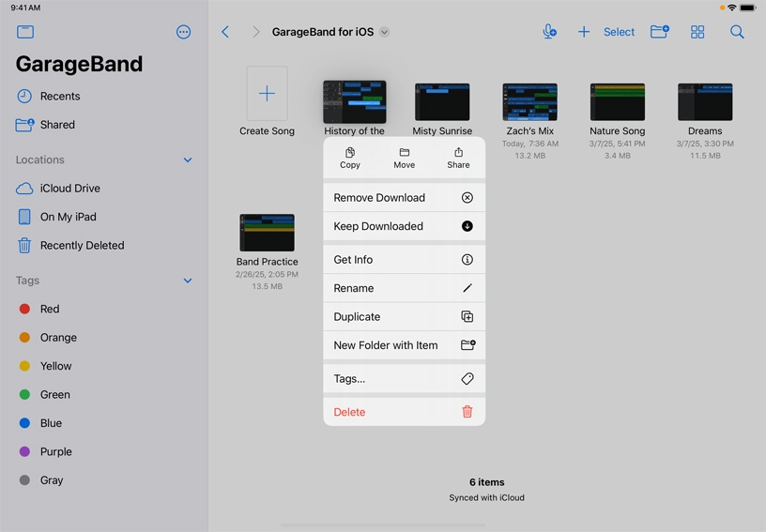766x532 pixels.
Task: Switch view with the grid icon
Action: (697, 32)
